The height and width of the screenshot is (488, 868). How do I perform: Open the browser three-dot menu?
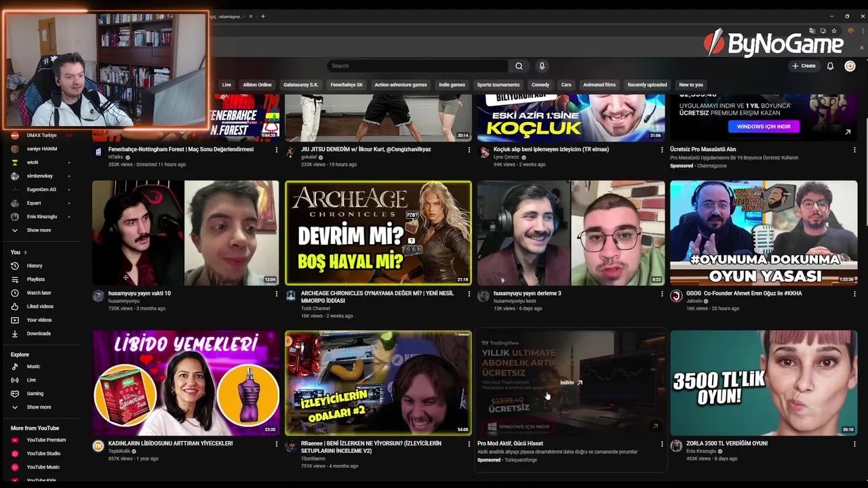coord(862,30)
